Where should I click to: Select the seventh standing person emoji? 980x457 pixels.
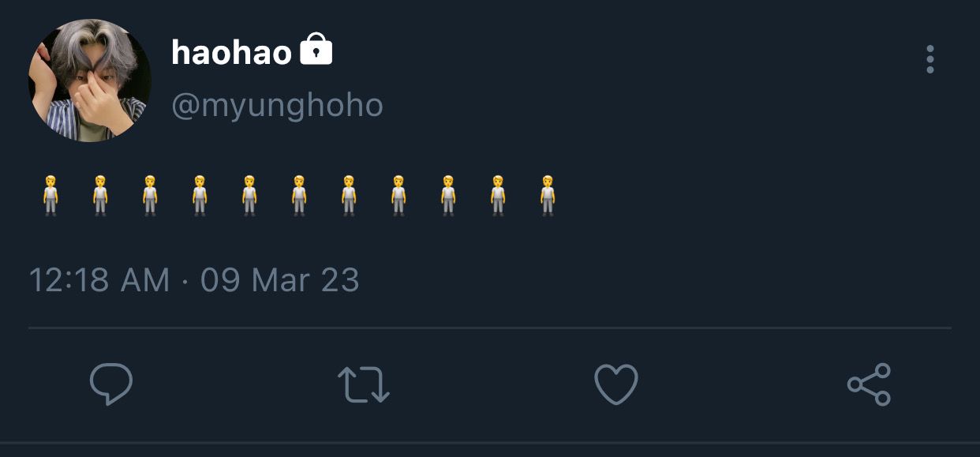349,196
